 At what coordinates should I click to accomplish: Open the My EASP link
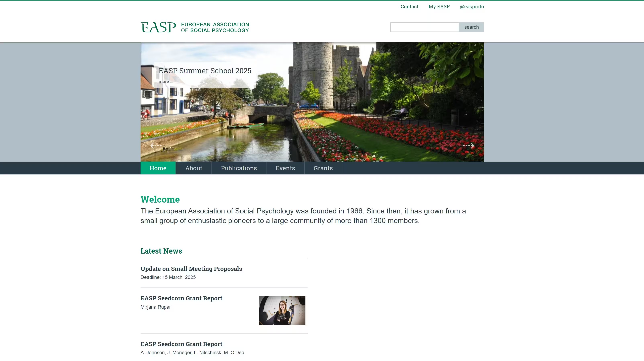[x=439, y=6]
